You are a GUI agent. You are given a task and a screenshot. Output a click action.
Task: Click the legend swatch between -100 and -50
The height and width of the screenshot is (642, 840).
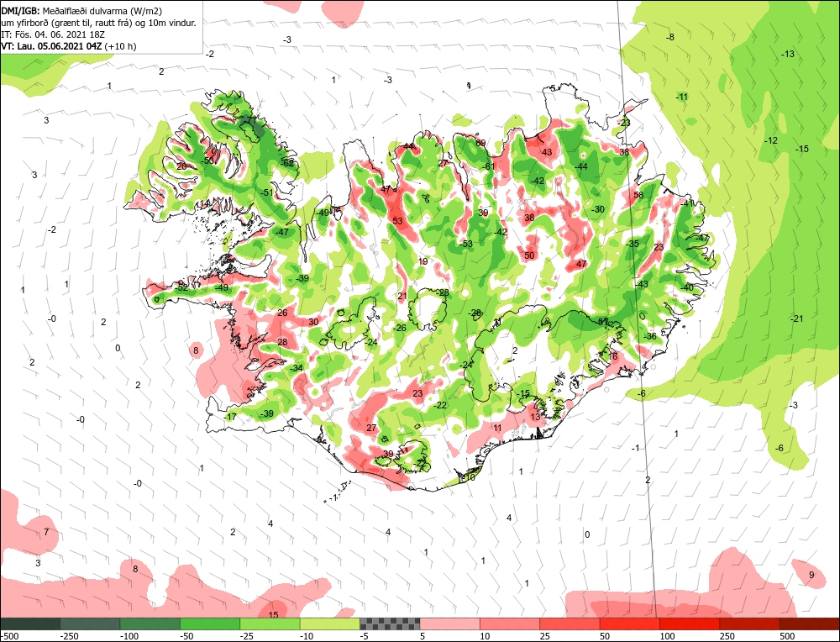[150, 624]
